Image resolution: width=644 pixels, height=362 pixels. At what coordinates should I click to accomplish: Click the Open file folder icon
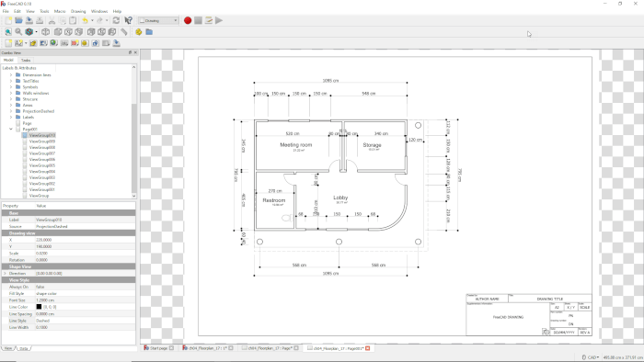point(18,20)
